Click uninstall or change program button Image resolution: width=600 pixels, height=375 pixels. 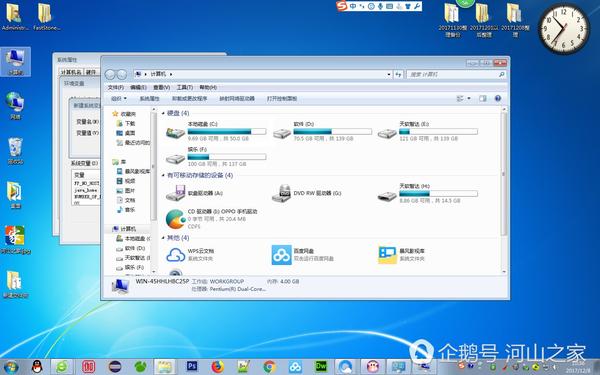189,98
